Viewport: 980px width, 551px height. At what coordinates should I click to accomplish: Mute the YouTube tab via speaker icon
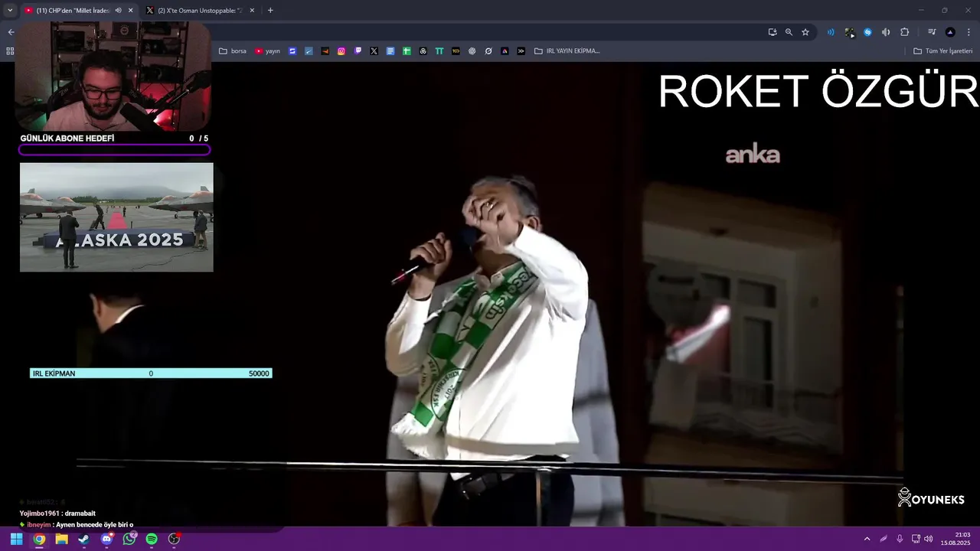(x=118, y=11)
